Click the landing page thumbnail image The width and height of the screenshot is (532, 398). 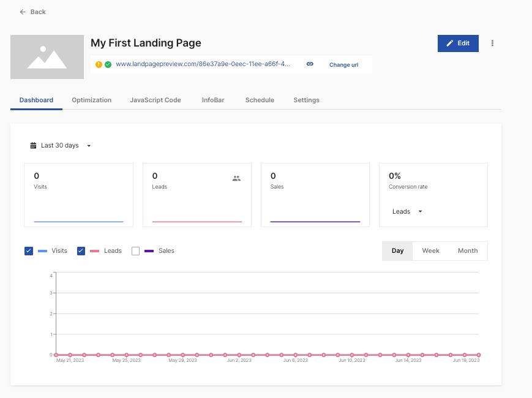click(x=47, y=57)
